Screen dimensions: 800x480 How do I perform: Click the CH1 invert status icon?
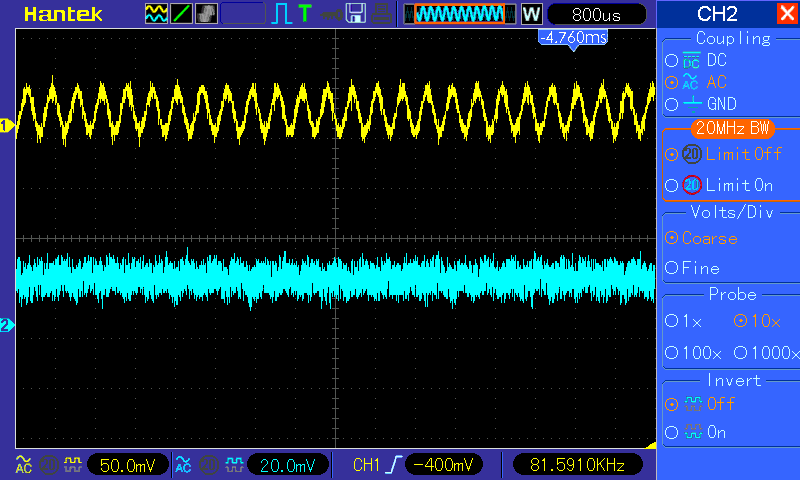[x=73, y=465]
